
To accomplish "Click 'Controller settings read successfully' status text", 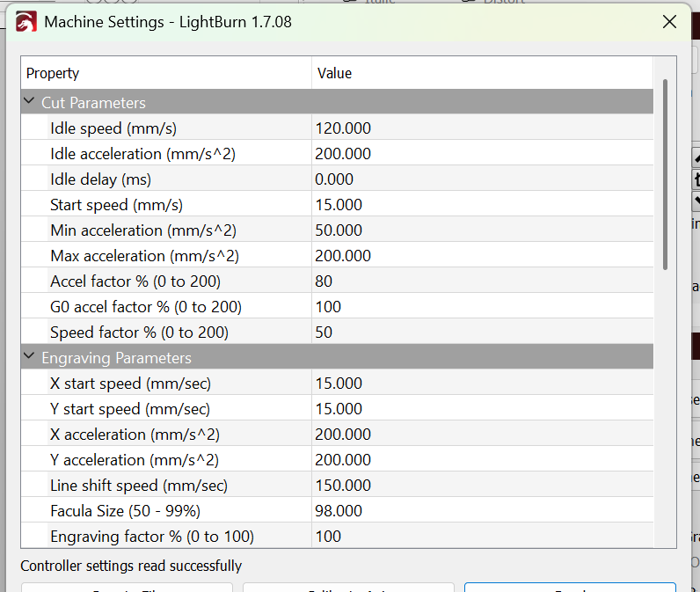I will click(x=131, y=566).
